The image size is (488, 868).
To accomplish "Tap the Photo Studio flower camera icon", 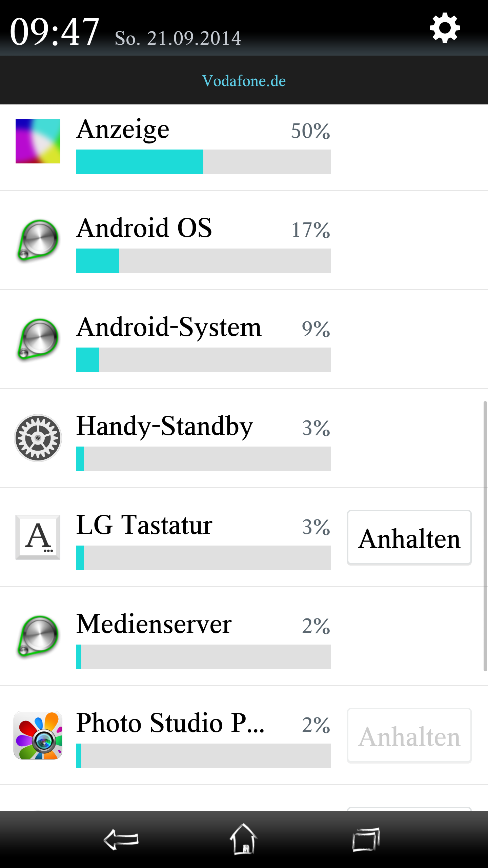I will pyautogui.click(x=38, y=735).
